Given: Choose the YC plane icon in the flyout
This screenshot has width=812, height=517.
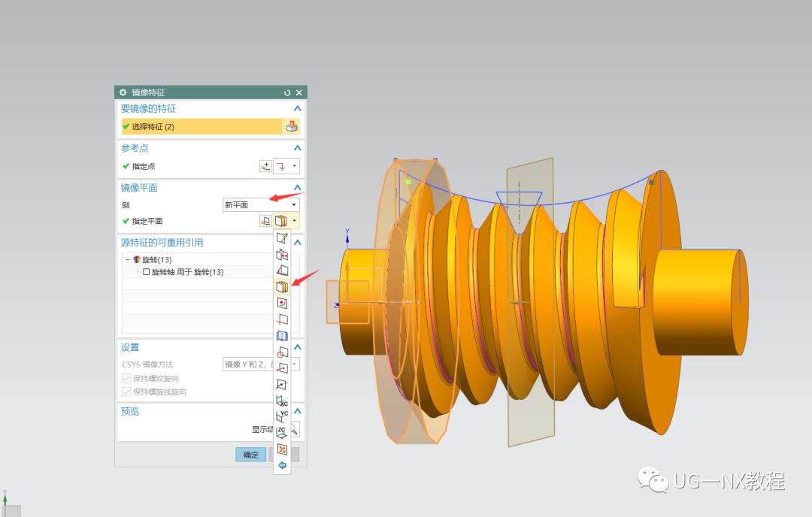Looking at the screenshot, I should (x=282, y=416).
